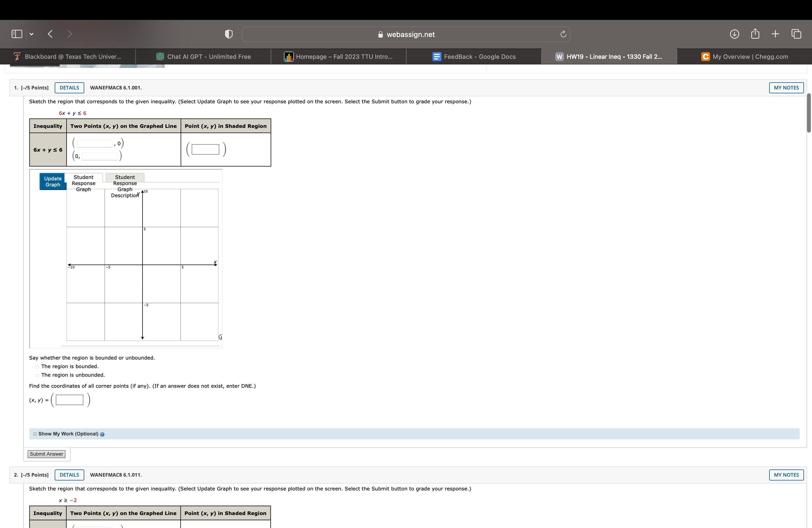Click the privacy shield icon
This screenshot has height=528, width=812.
point(229,34)
